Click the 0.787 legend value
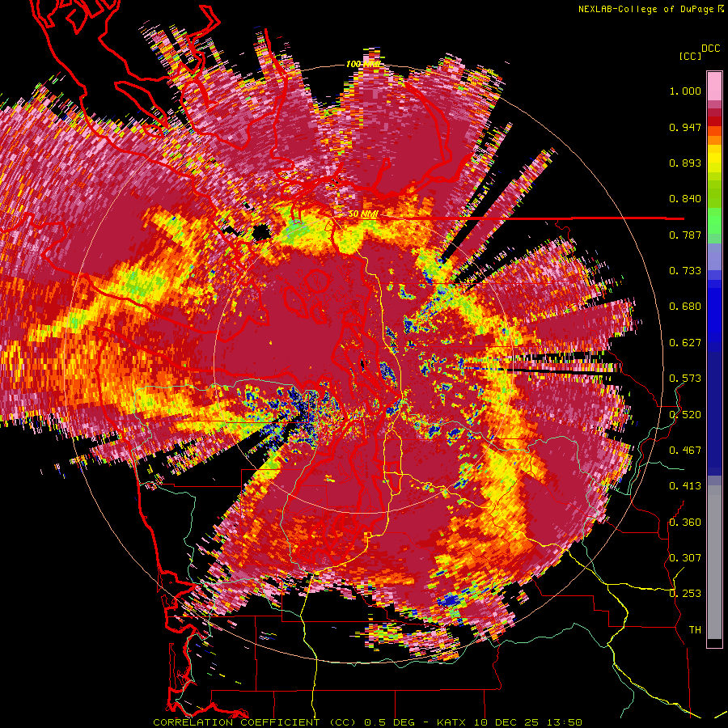Viewport: 728px width, 728px height. (685, 235)
